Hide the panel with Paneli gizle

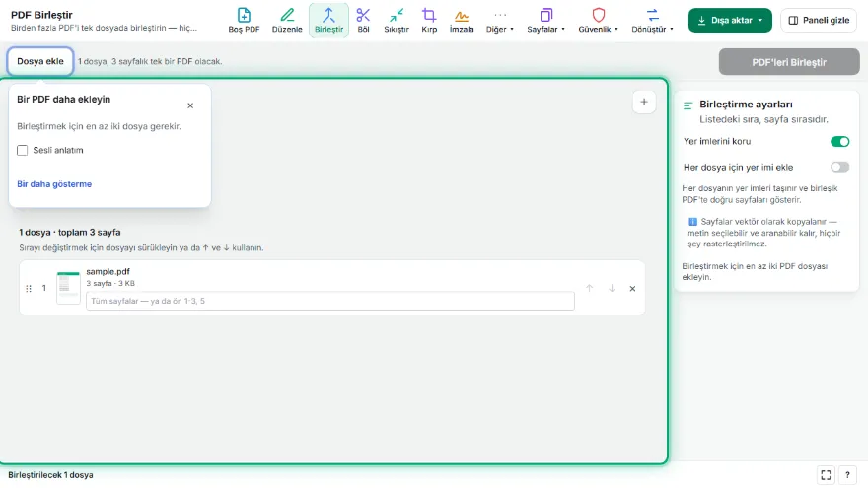(x=819, y=21)
